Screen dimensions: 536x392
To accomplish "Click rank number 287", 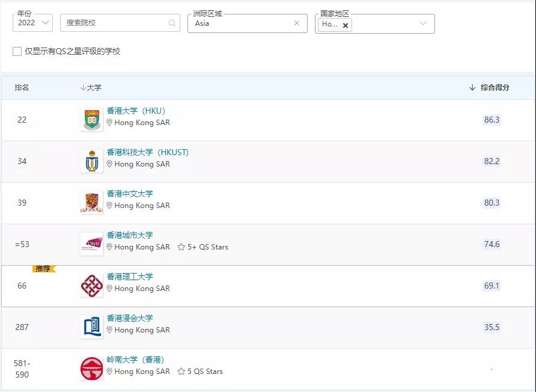I will pos(22,327).
